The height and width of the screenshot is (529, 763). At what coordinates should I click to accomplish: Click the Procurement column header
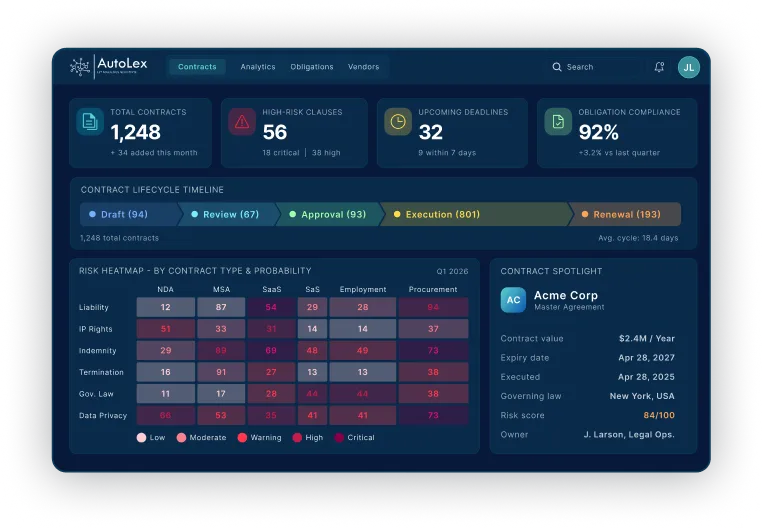click(433, 290)
